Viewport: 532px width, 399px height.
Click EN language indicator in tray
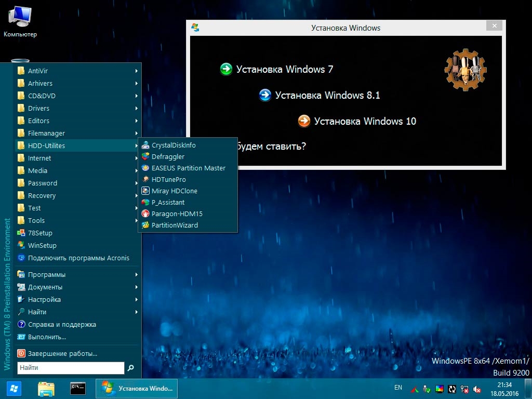[398, 388]
